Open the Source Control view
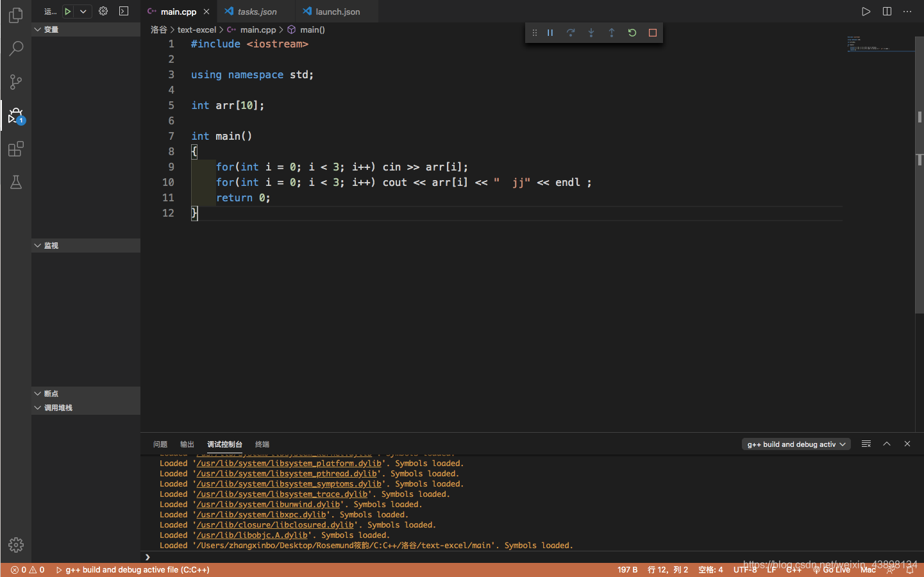Image resolution: width=924 pixels, height=577 pixels. [16, 82]
